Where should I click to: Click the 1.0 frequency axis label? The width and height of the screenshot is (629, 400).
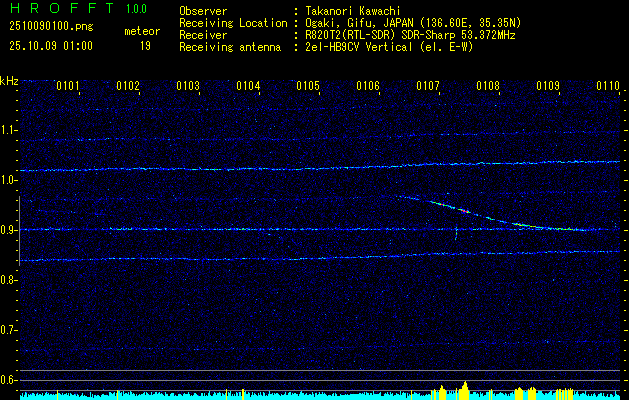(x=9, y=180)
